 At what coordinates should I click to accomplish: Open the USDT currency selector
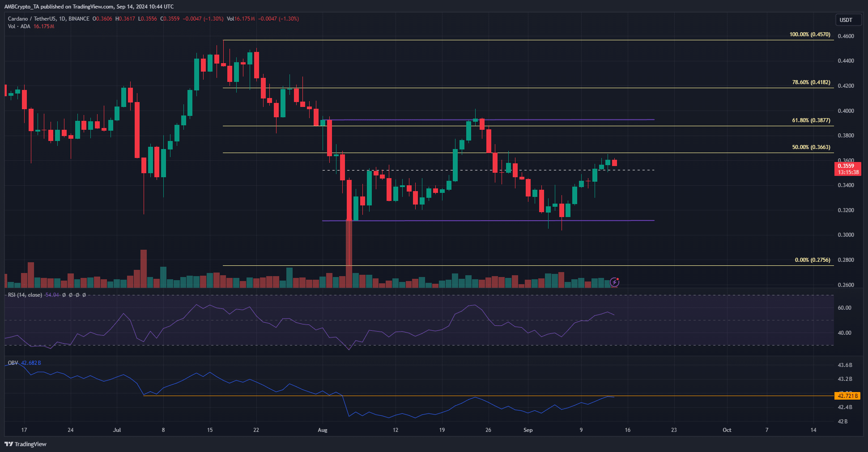point(848,20)
